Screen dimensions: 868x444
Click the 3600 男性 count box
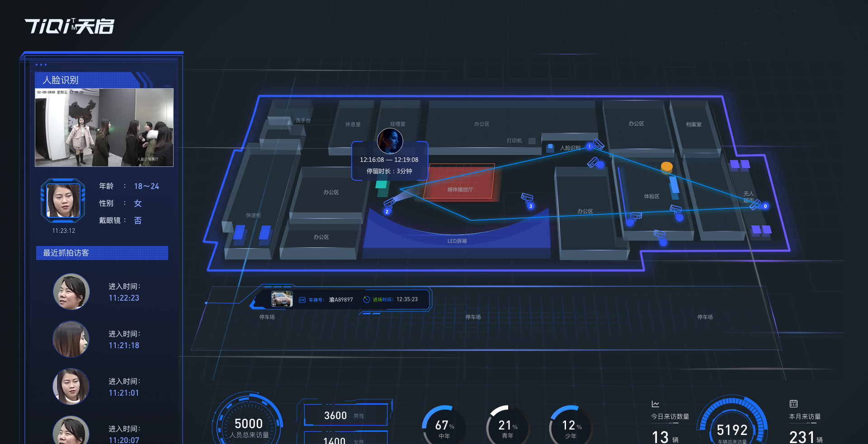346,415
